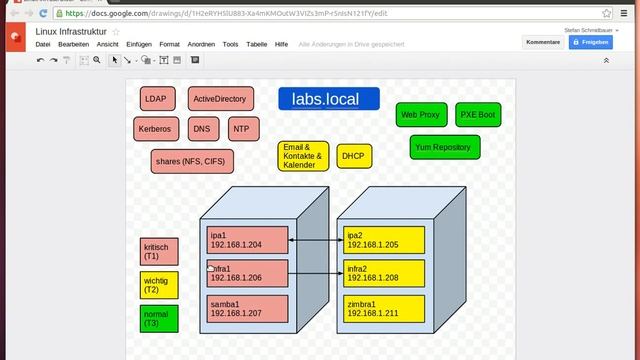640x360 pixels.
Task: Open the Chrome hamburger menu
Action: pos(624,13)
